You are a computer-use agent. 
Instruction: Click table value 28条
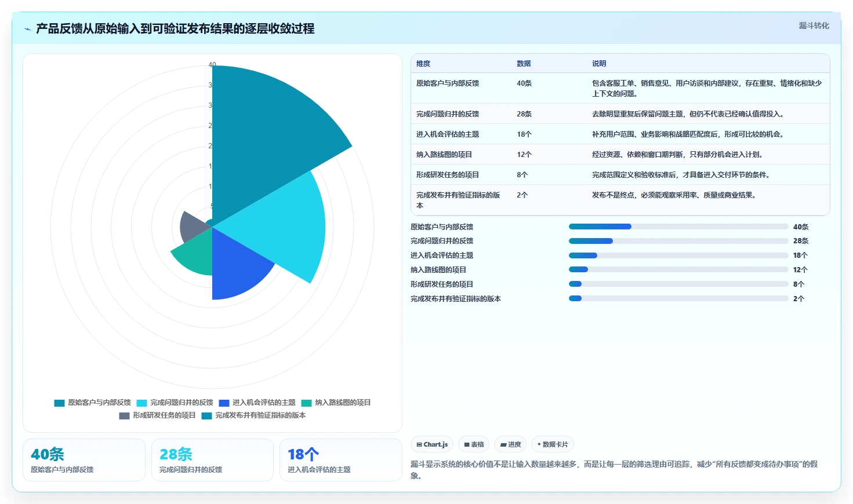(x=524, y=114)
